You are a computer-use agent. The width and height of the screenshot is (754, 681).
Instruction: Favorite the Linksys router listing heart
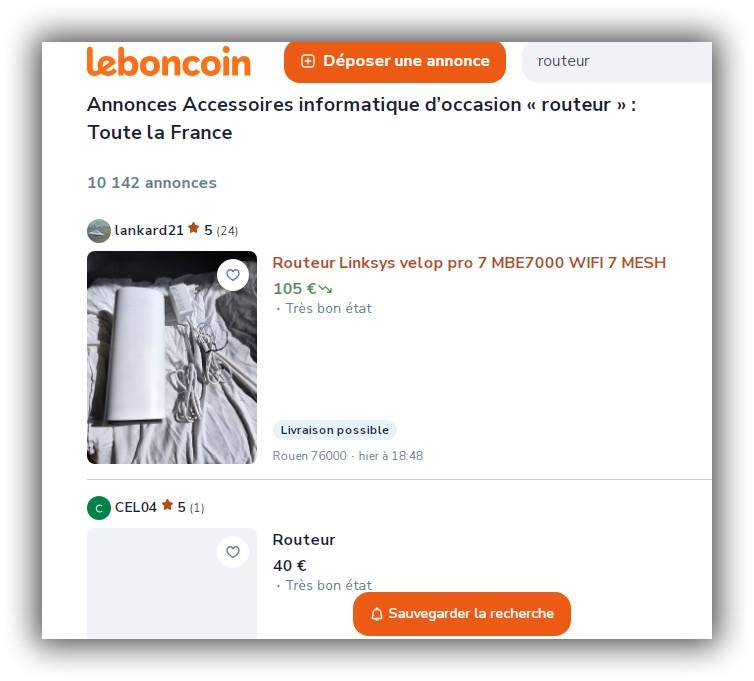click(233, 275)
